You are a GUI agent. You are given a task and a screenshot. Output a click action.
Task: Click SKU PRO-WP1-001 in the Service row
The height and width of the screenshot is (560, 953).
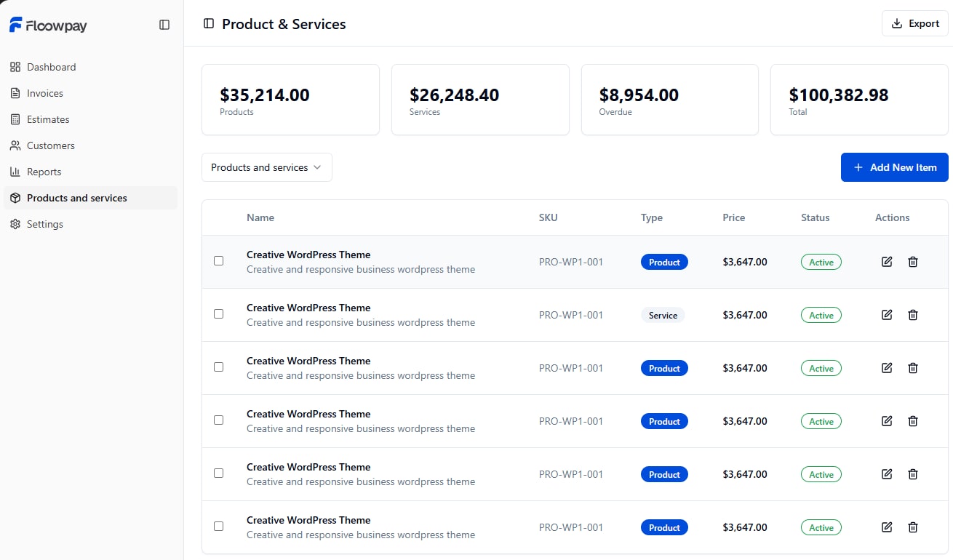pyautogui.click(x=571, y=315)
